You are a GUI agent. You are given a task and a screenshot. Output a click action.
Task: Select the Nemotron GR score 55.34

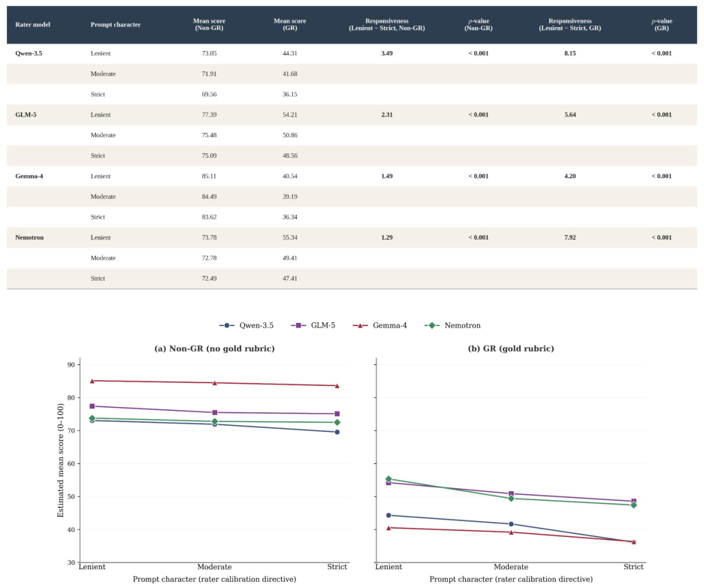tap(290, 237)
